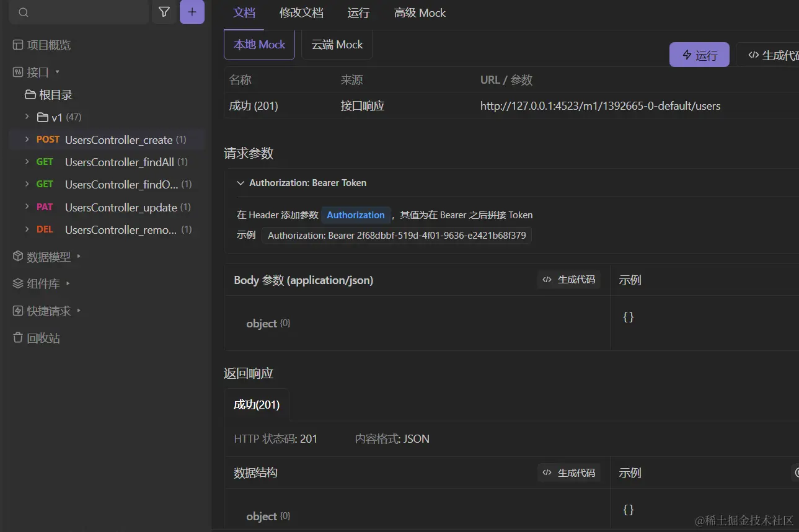Open 项目概览 in the sidebar

[x=49, y=45]
